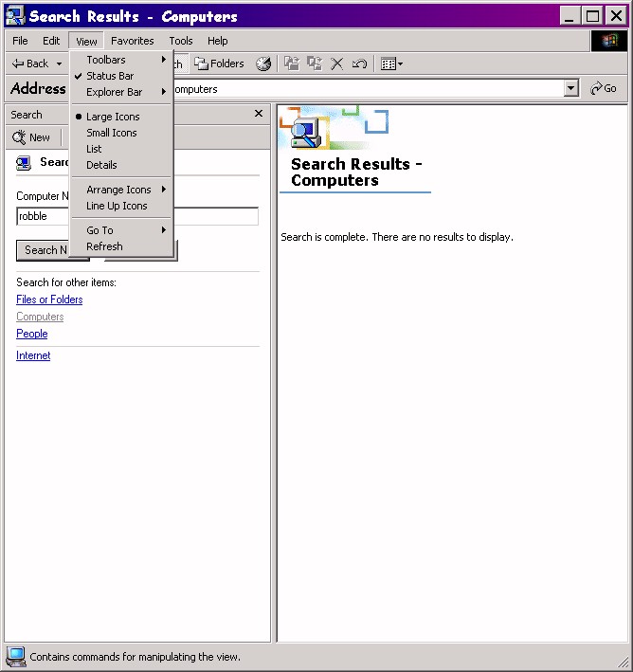Click the 'Search is complete' message text
This screenshot has height=672, width=633.
point(397,237)
